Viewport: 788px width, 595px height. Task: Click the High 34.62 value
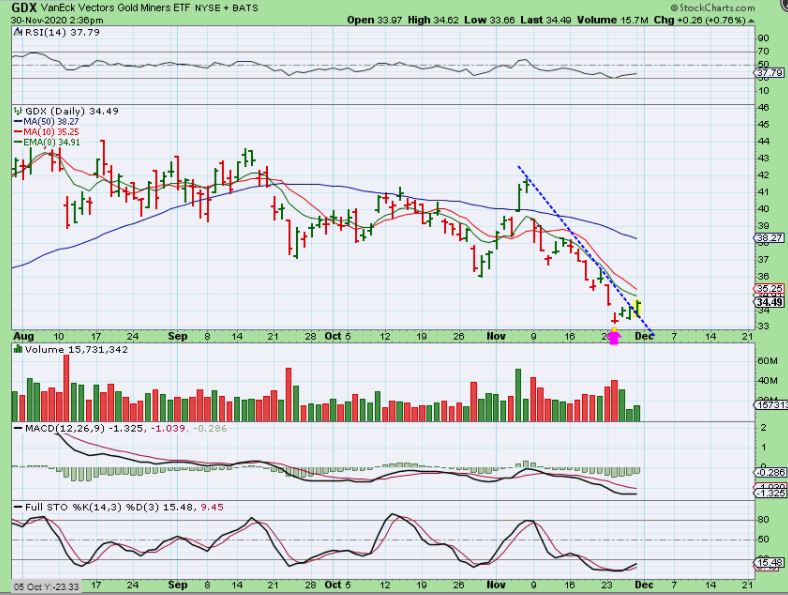click(x=433, y=20)
